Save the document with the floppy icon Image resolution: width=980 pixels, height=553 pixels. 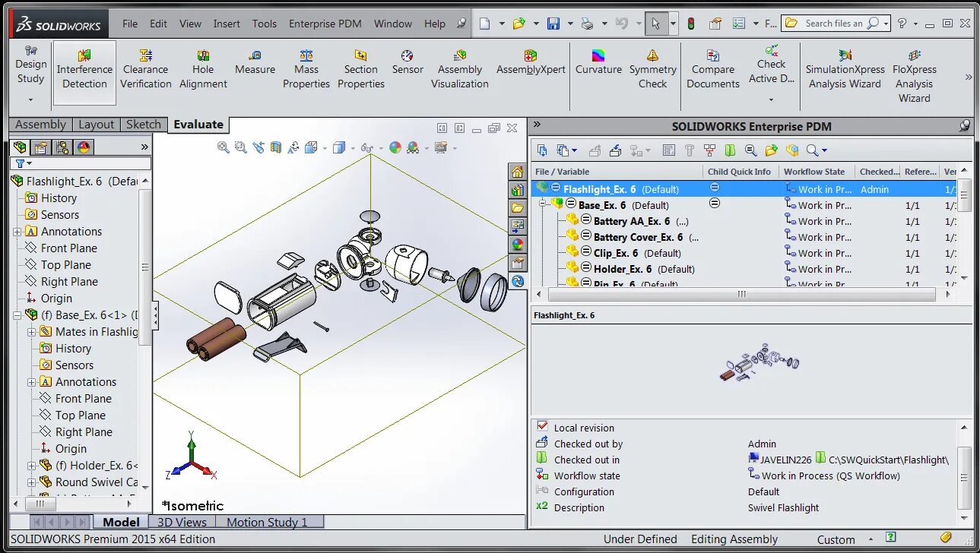(553, 24)
